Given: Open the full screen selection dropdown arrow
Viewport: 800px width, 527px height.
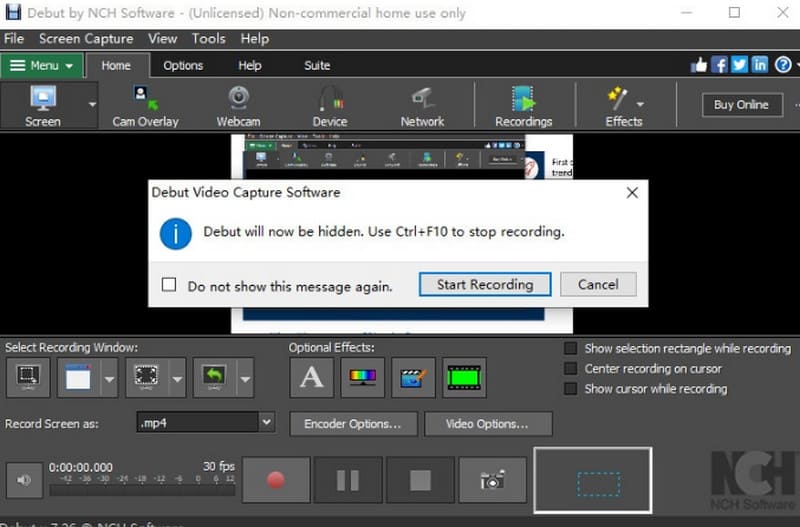Looking at the screenshot, I should [177, 379].
